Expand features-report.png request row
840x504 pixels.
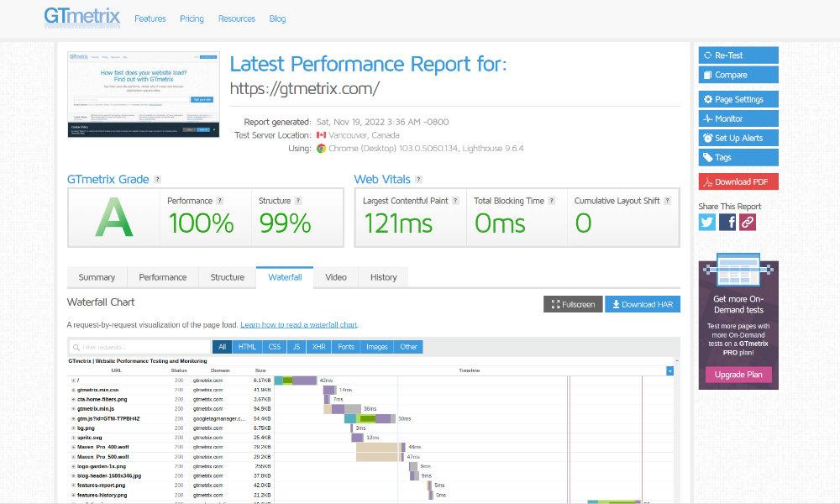point(73,486)
